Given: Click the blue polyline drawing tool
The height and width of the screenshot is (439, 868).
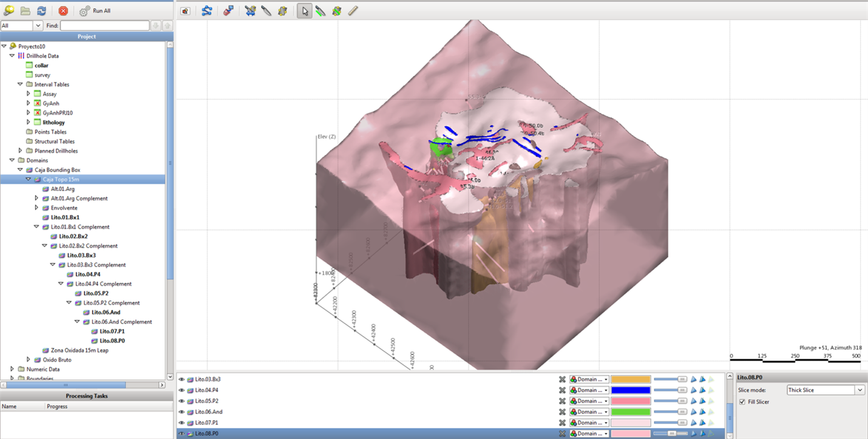Looking at the screenshot, I should (207, 11).
